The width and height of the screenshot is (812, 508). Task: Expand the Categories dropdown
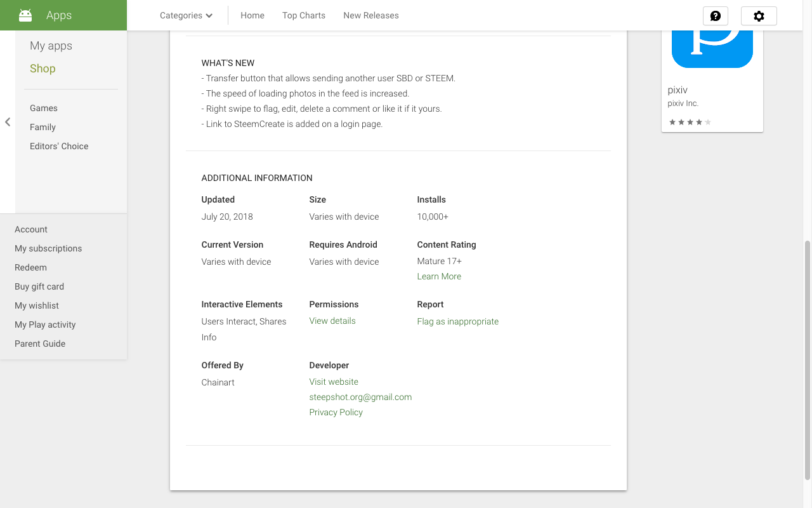click(x=186, y=15)
